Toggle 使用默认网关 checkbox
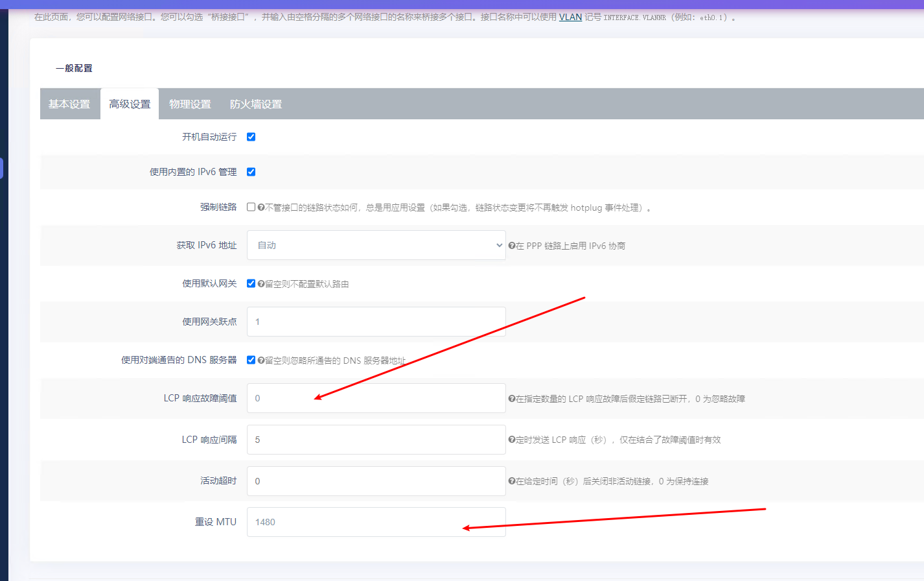924x581 pixels. [251, 284]
